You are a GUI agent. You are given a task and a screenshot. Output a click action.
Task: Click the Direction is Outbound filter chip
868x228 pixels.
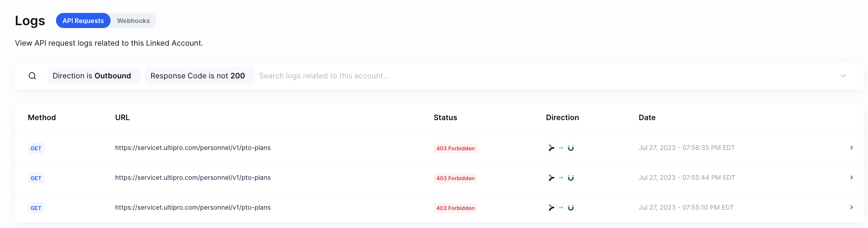click(92, 76)
